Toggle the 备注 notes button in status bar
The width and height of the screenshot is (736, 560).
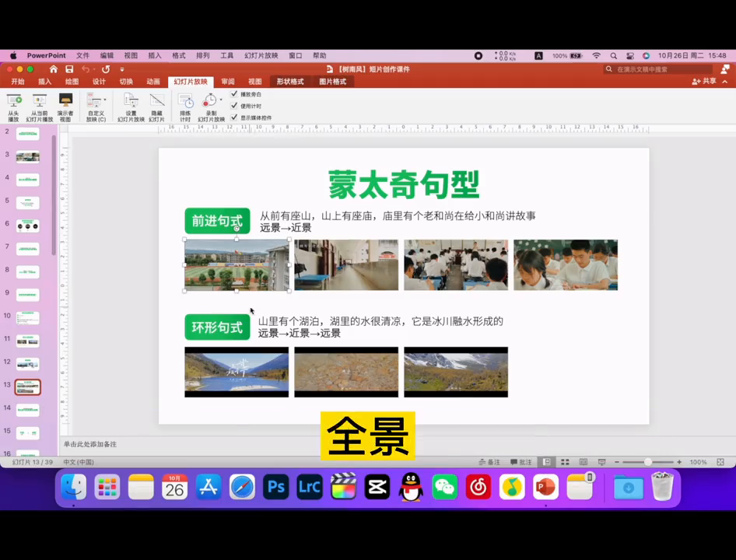(490, 462)
